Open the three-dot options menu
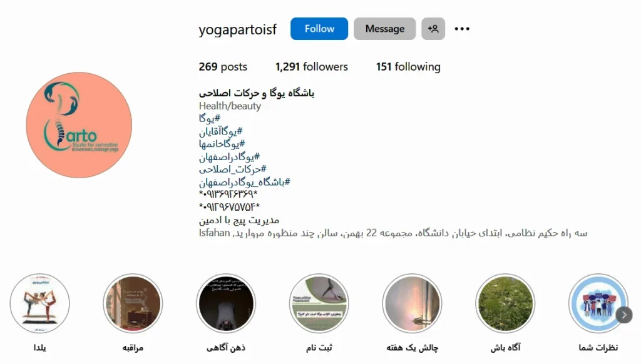 (x=462, y=29)
